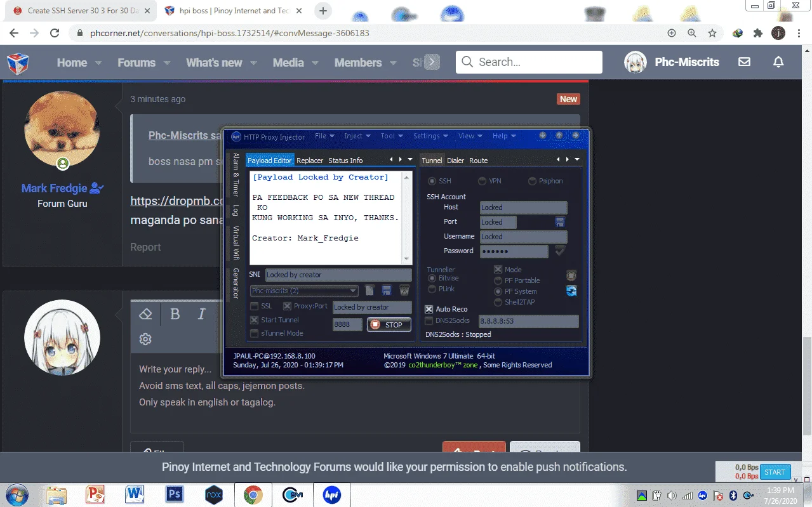This screenshot has height=507, width=812.
Task: Open the reply editor gear settings icon
Action: point(145,339)
